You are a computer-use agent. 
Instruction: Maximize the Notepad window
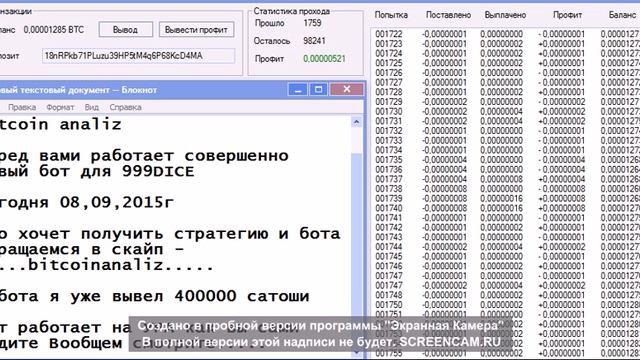[318, 89]
